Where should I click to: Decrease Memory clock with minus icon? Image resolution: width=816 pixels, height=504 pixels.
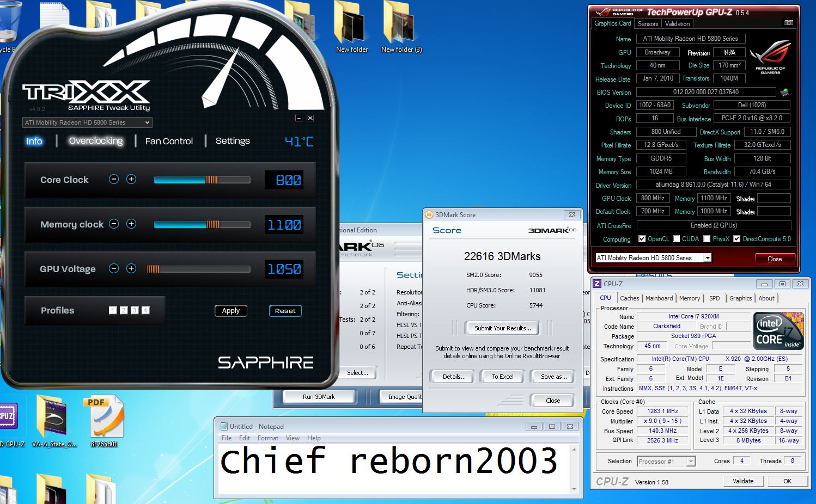(x=114, y=224)
